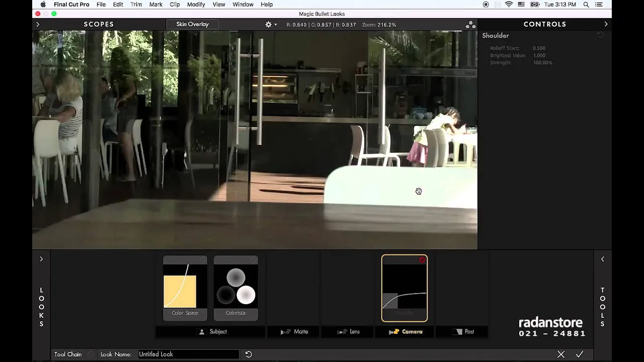
Task: Open the Final Cut Pro menu
Action: coord(71,5)
